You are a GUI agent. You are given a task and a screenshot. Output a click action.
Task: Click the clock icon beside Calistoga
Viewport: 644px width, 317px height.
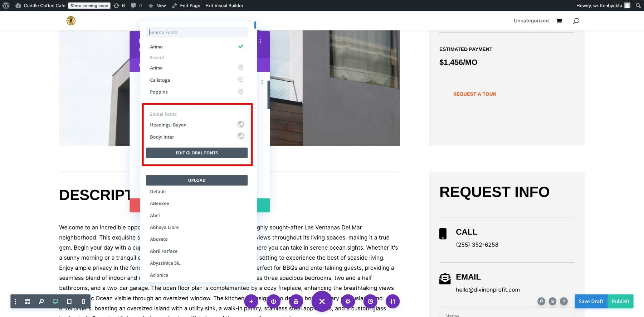coord(241,80)
